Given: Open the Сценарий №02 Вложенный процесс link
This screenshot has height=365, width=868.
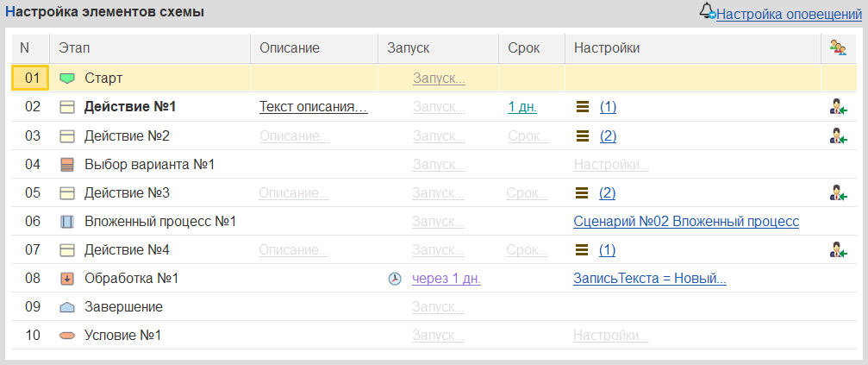Looking at the screenshot, I should pyautogui.click(x=686, y=222).
